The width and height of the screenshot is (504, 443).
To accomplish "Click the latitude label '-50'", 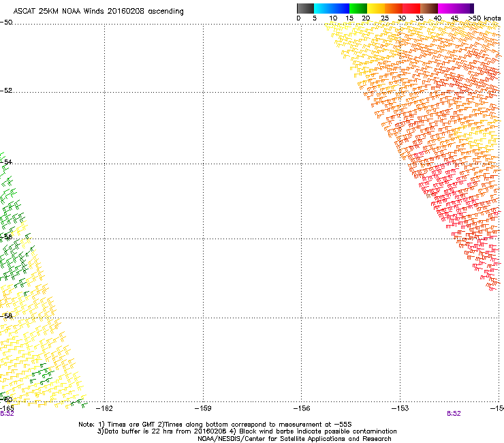I will (x=6, y=22).
